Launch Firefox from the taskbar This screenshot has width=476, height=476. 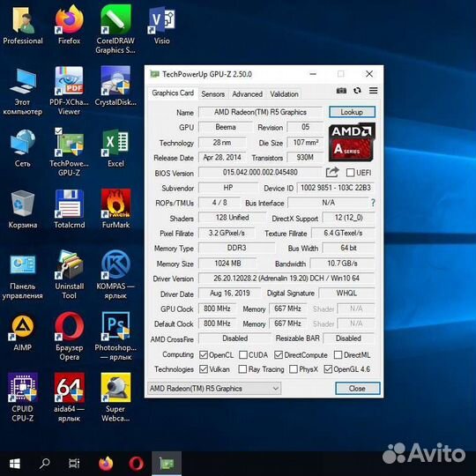(x=106, y=464)
